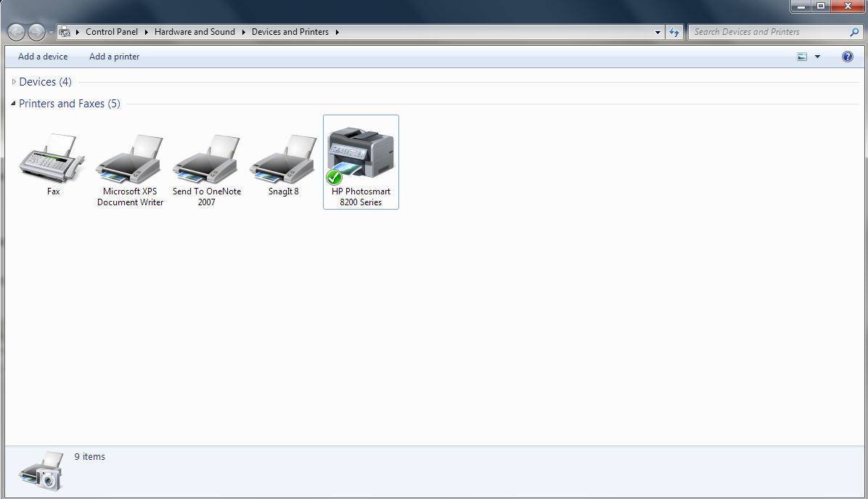Open the Send To OneNote 2007 printer
Image resolution: width=868 pixels, height=499 pixels.
[x=205, y=158]
